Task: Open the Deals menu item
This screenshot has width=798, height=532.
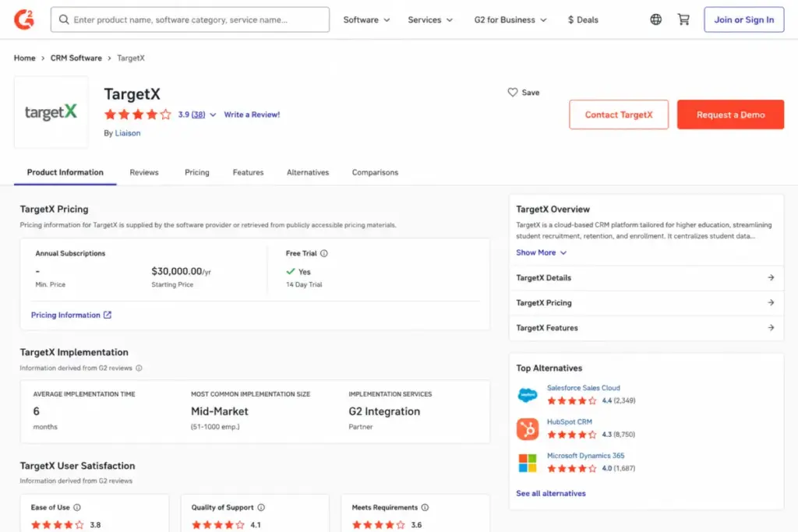Action: (x=583, y=19)
